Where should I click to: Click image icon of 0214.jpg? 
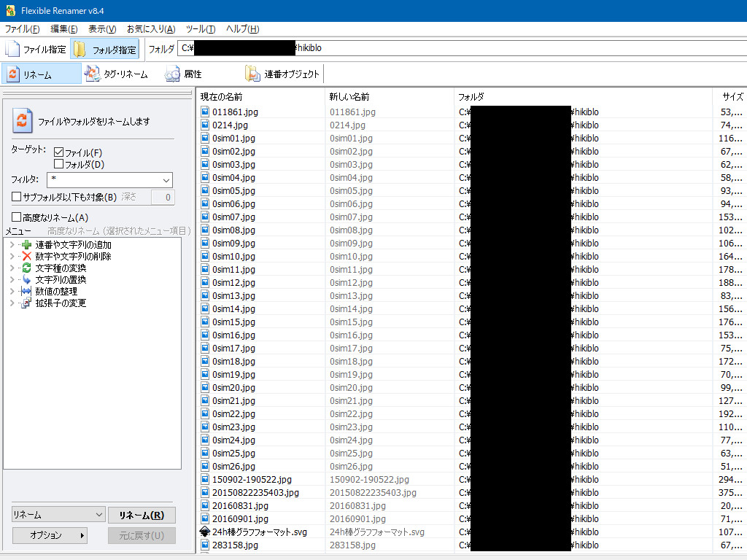(x=205, y=125)
